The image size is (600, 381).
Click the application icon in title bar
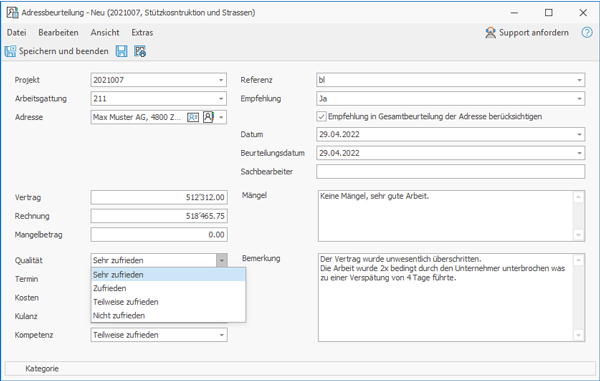point(12,13)
